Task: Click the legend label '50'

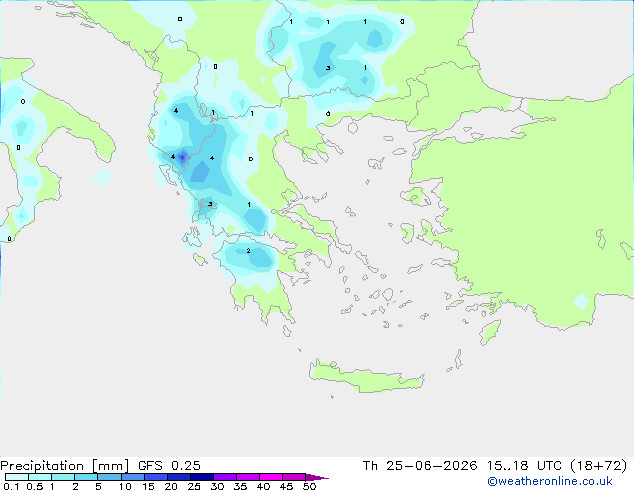Action: 309,486
